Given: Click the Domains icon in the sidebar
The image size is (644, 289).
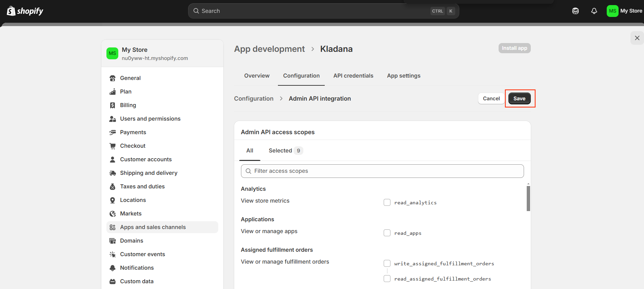Looking at the screenshot, I should pos(113,241).
